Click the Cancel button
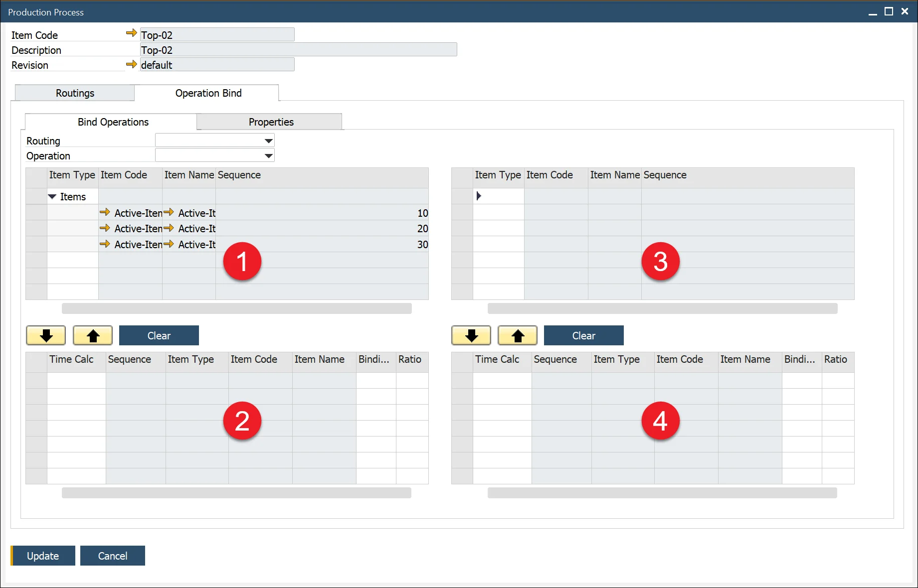Screen dimensions: 918x588 (x=113, y=556)
